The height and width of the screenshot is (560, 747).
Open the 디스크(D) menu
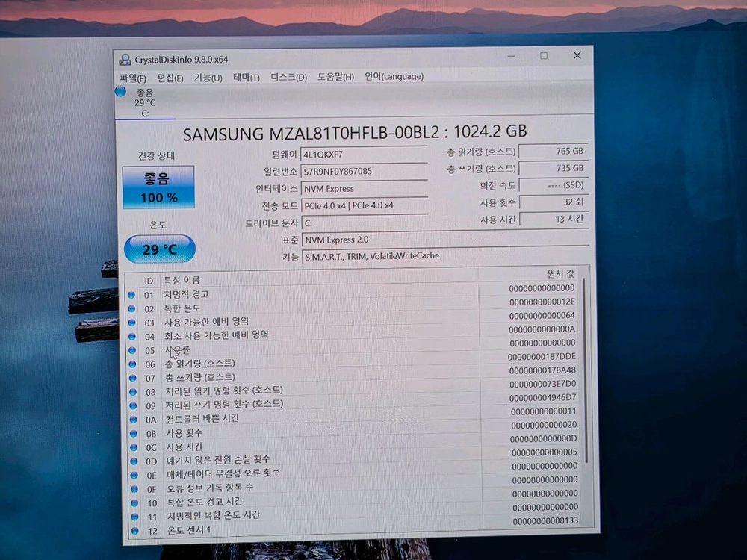288,77
